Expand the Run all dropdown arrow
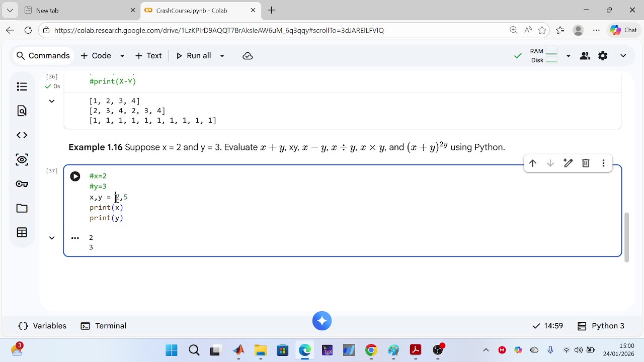The height and width of the screenshot is (362, 644). 222,56
